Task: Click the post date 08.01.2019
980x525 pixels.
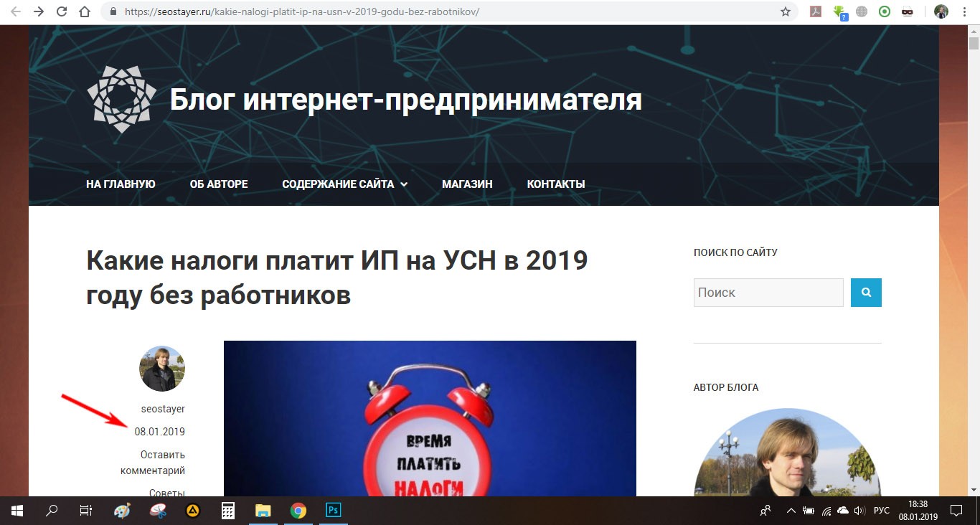Action: click(x=160, y=432)
